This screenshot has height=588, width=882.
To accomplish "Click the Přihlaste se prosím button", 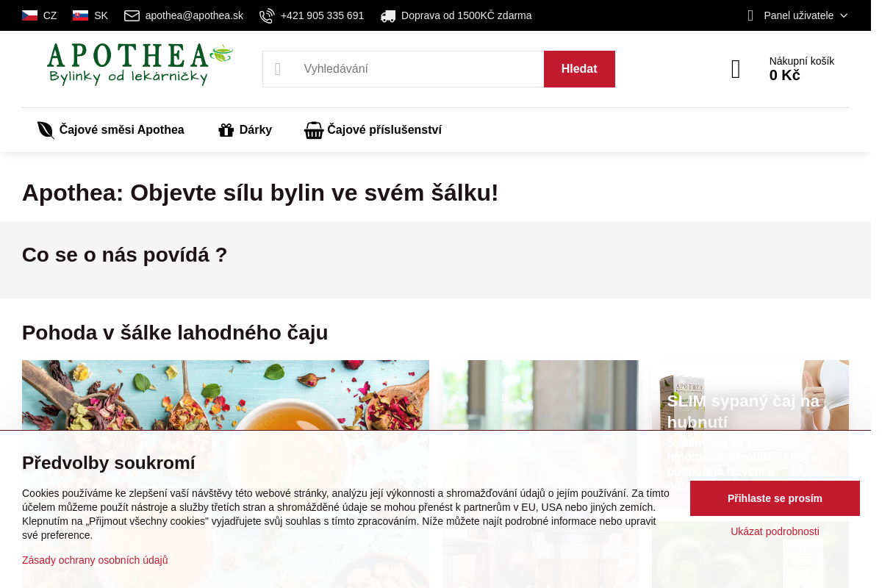I will 775,498.
